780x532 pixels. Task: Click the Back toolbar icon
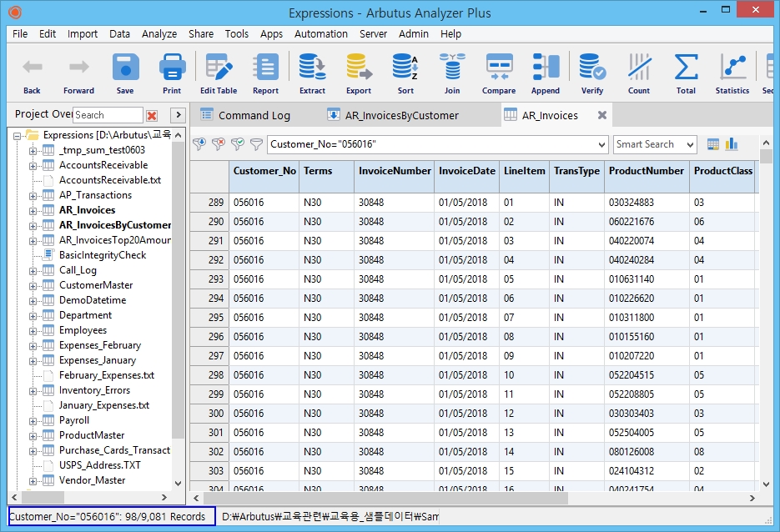33,73
